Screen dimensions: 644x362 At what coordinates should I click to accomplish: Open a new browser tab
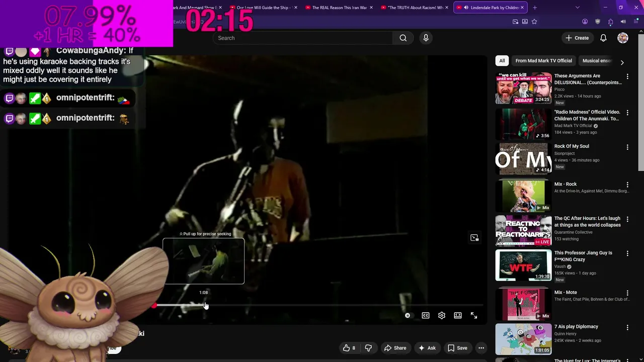pyautogui.click(x=535, y=8)
